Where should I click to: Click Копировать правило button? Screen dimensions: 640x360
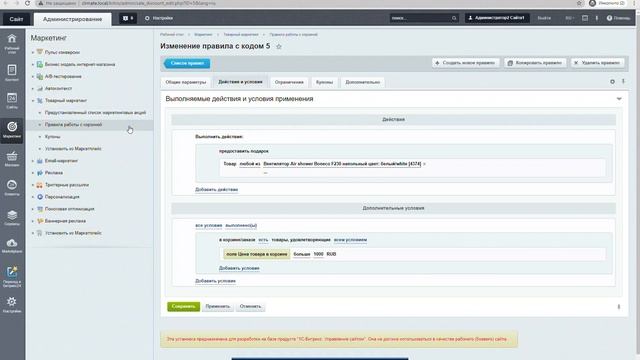tap(535, 63)
